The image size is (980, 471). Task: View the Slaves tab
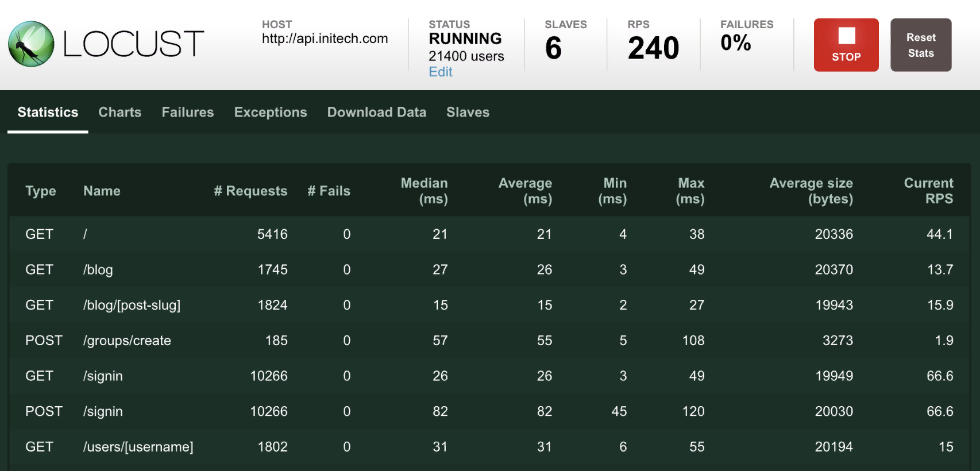(468, 112)
